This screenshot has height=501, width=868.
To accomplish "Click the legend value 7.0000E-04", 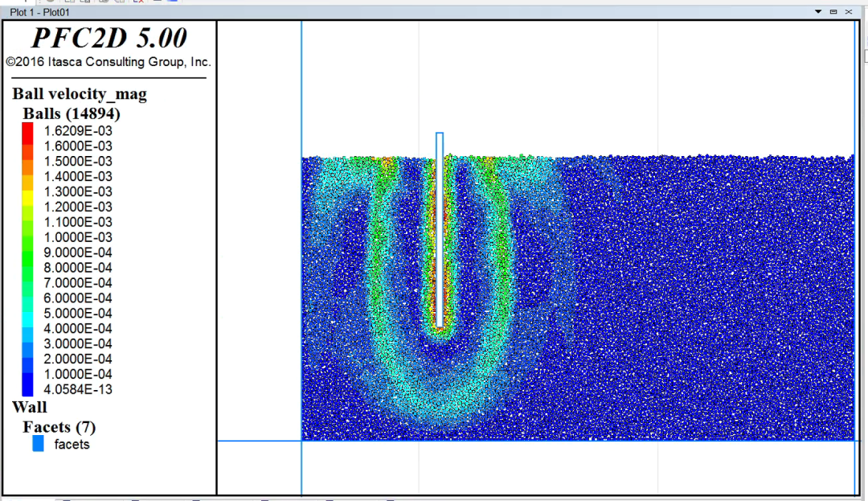I will [x=78, y=283].
